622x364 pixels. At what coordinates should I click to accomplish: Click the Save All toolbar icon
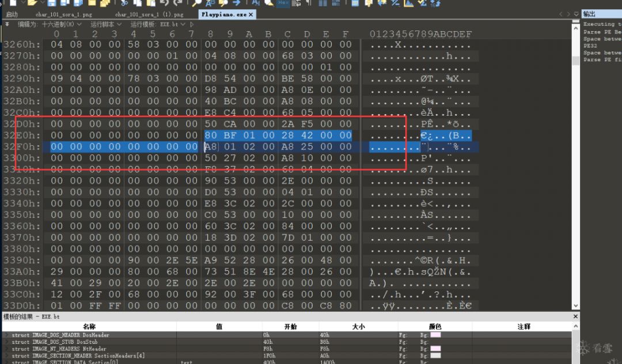tap(78, 3)
